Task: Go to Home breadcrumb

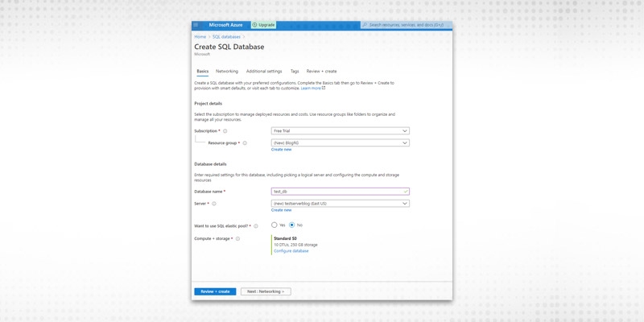Action: click(200, 37)
